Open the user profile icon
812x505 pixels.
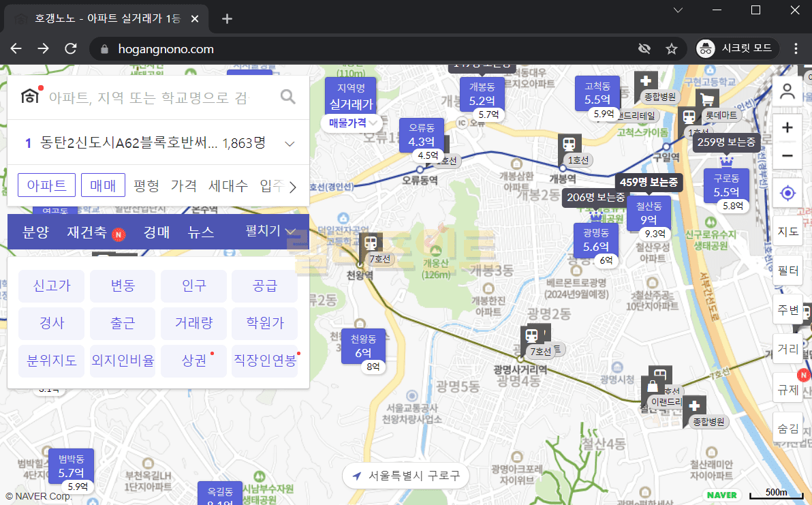tap(787, 92)
